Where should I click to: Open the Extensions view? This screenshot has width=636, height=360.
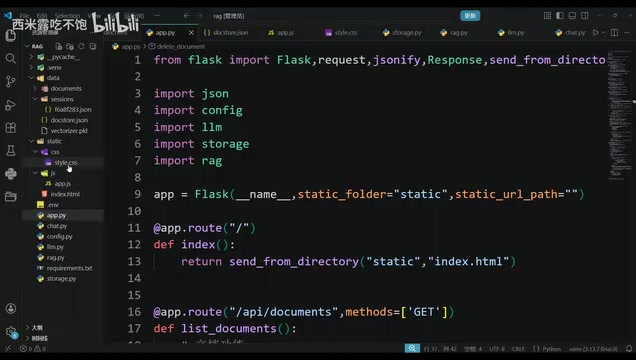pos(11,128)
